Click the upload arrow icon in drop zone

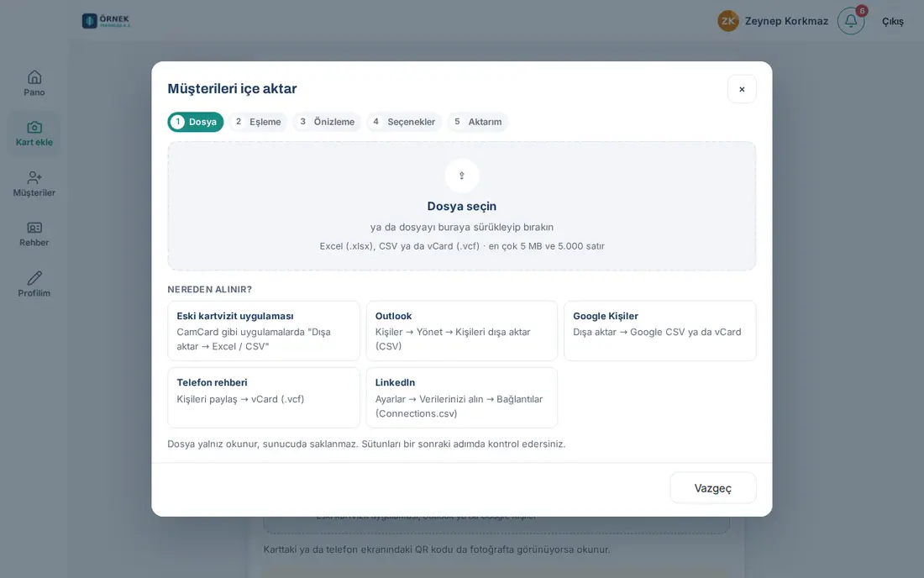click(x=461, y=176)
